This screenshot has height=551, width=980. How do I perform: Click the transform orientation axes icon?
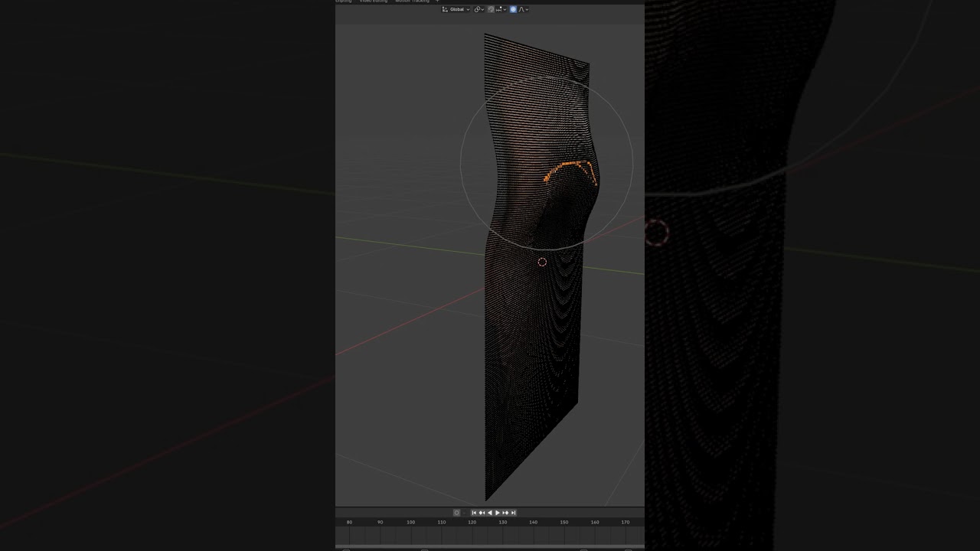(445, 9)
